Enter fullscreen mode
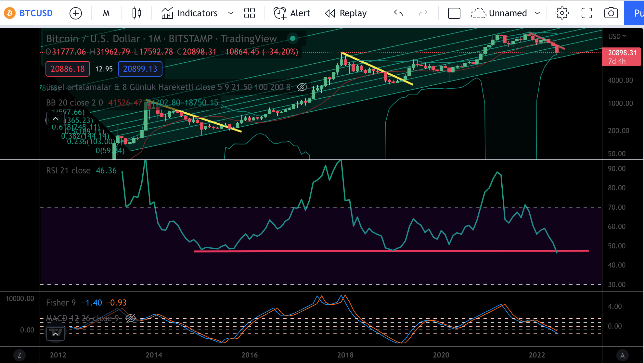The width and height of the screenshot is (644, 363). pyautogui.click(x=586, y=13)
